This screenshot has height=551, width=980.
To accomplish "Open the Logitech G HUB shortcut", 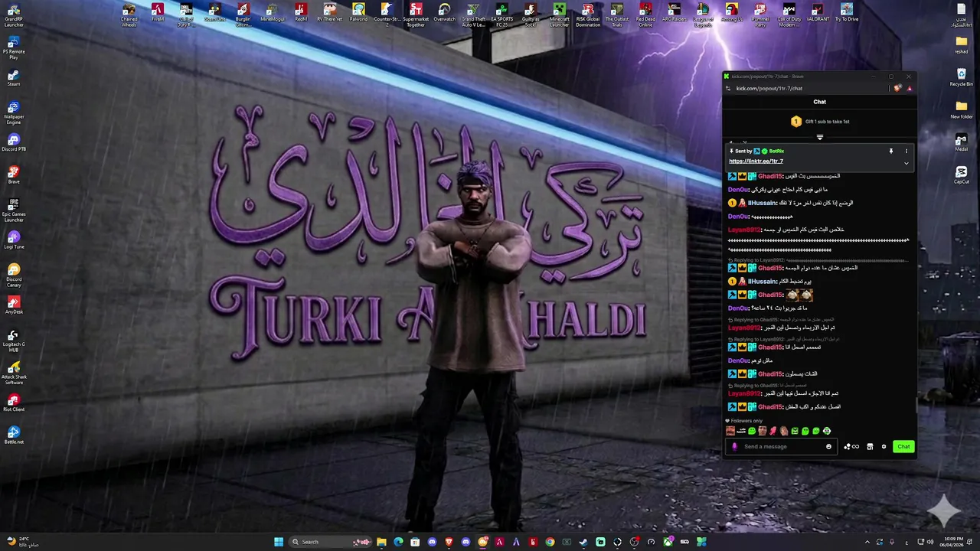I will pyautogui.click(x=14, y=341).
